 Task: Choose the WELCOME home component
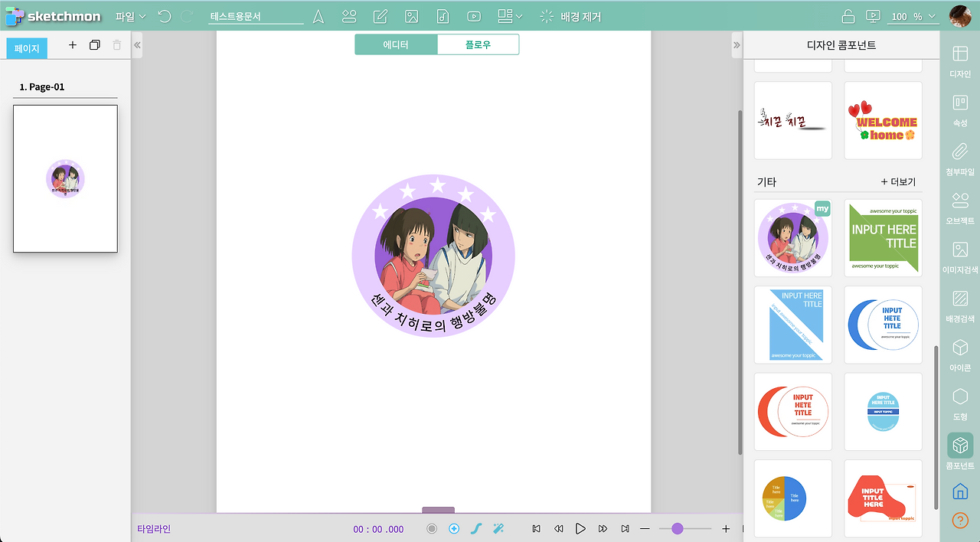pyautogui.click(x=884, y=120)
